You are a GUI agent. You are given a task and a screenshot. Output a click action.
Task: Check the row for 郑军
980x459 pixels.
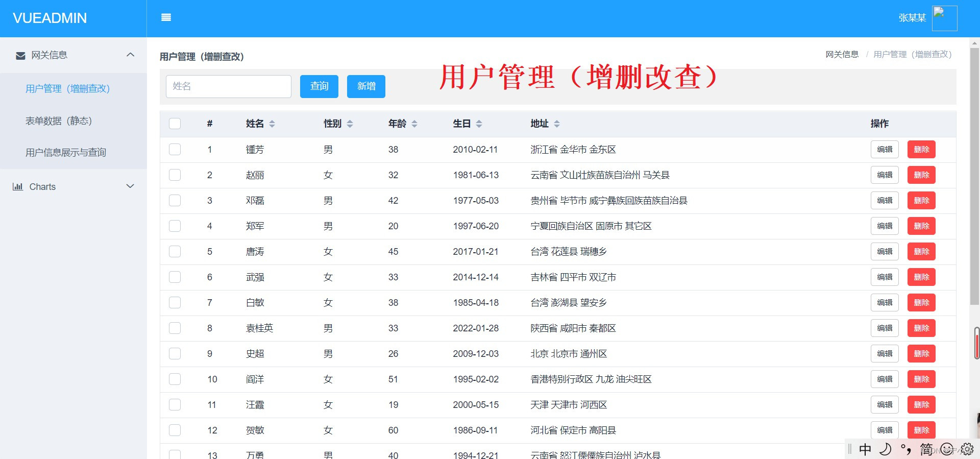tap(175, 226)
